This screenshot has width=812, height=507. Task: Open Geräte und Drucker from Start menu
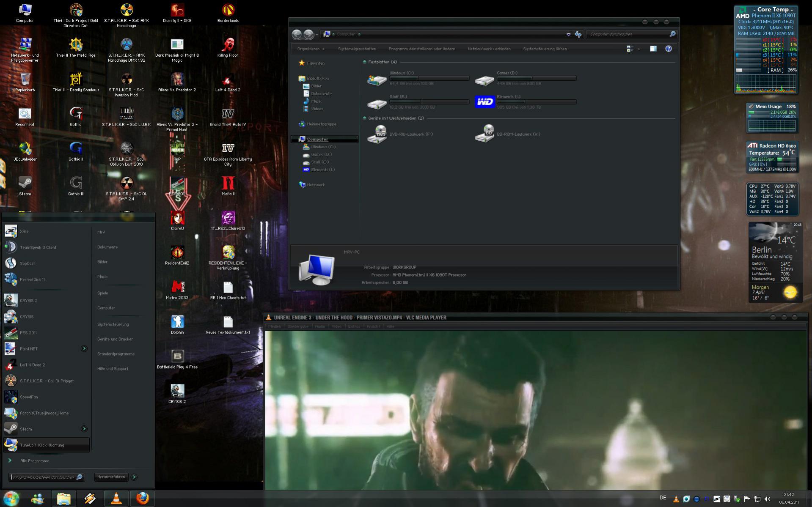coord(115,339)
